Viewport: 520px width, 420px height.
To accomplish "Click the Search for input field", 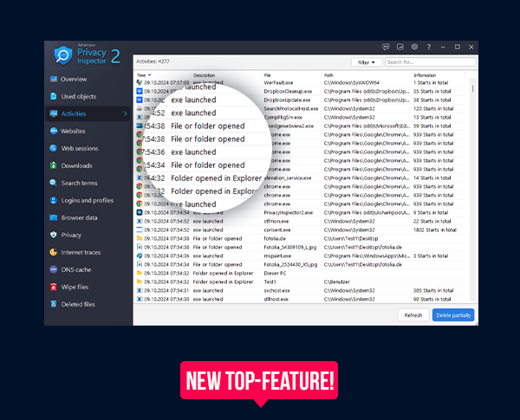I will pos(428,62).
